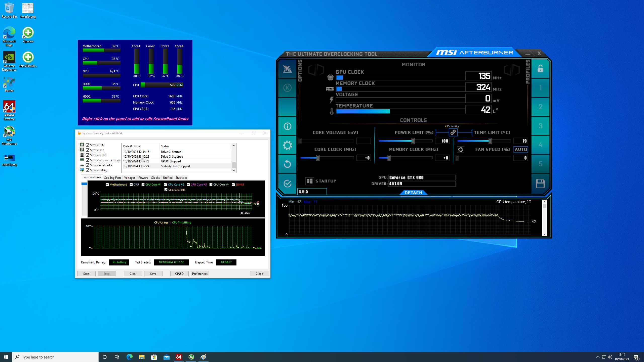The image size is (644, 362).
Task: Open aida64.png desktop file
Action: (x=9, y=160)
